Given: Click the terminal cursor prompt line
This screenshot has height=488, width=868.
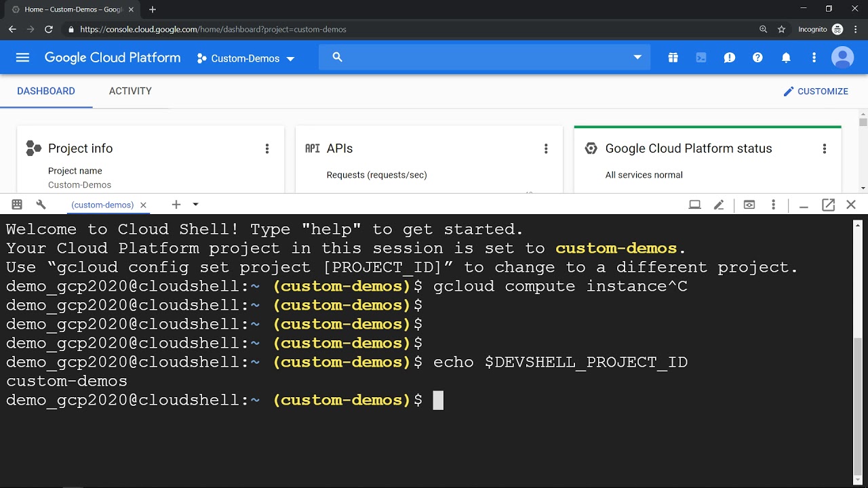Looking at the screenshot, I should pos(224,400).
